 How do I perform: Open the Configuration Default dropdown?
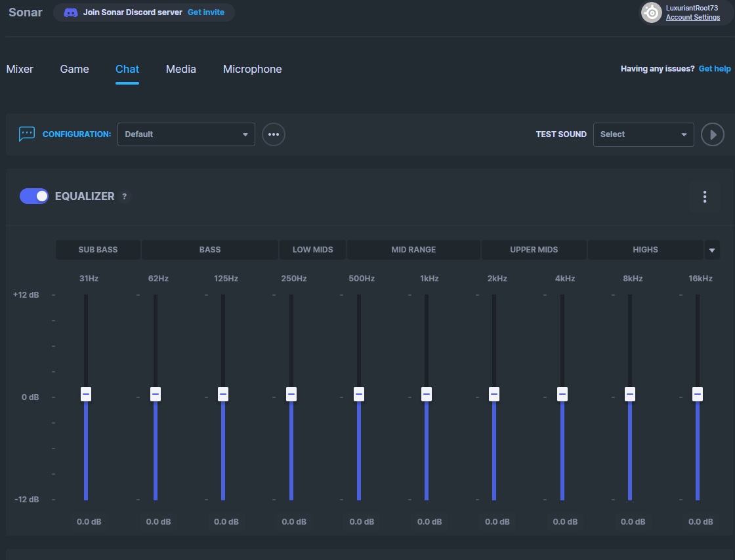[x=186, y=134]
